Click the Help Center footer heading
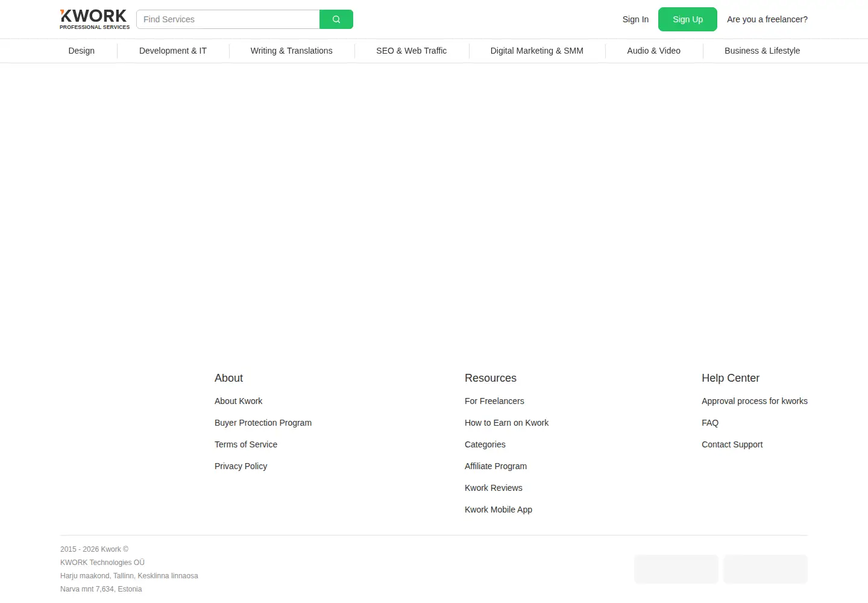 click(731, 378)
